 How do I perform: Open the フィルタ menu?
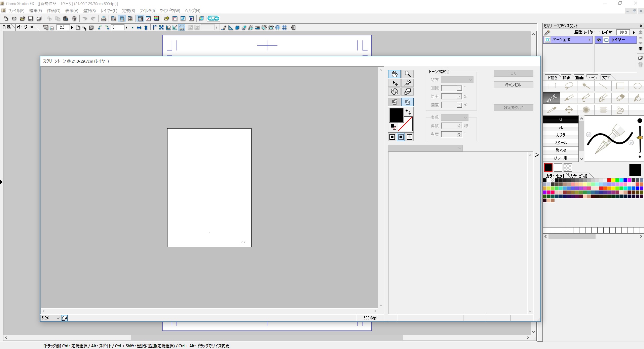(x=147, y=11)
